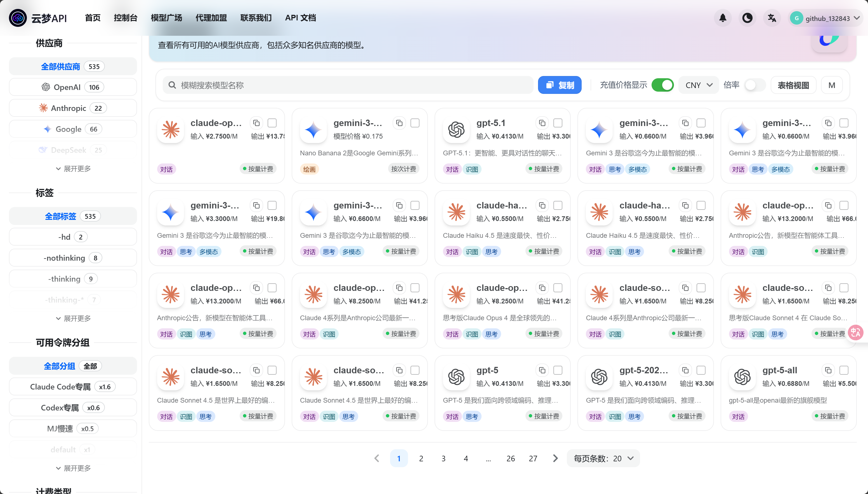
Task: Filter by the Anthropic supplier
Action: [x=73, y=108]
